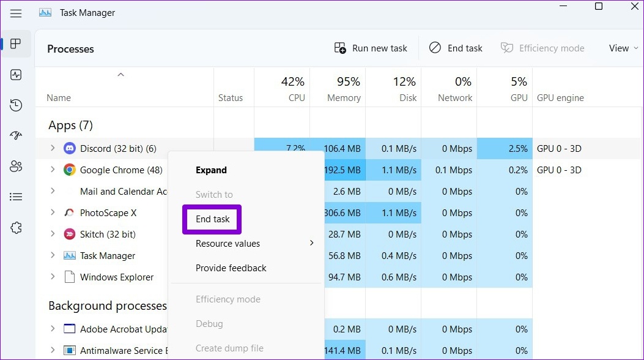Click the Run new task button
Screen dimensions: 644x360
coord(370,48)
